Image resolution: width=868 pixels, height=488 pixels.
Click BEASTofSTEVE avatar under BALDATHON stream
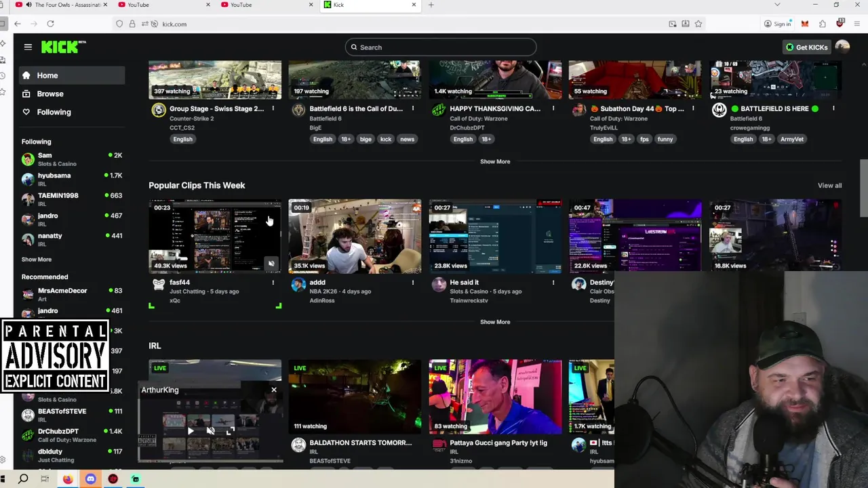click(298, 445)
